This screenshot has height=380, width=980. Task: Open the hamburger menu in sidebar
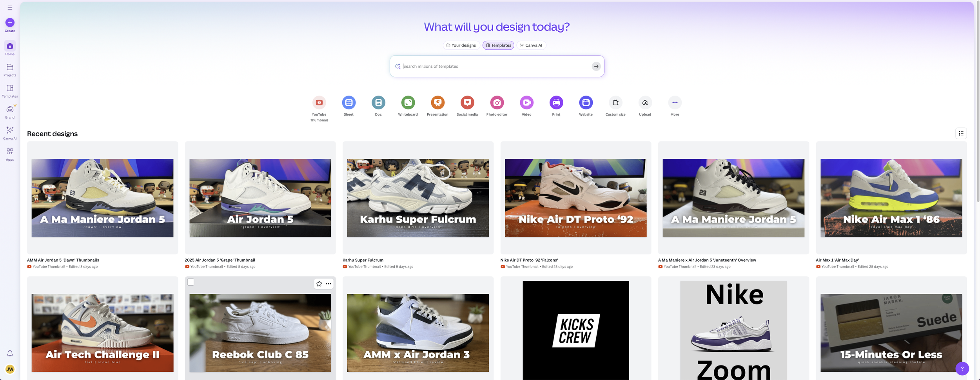pyautogui.click(x=10, y=7)
